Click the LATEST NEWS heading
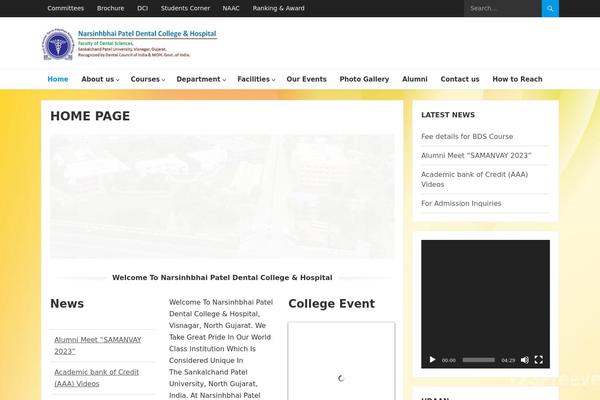Viewport: 600px width, 400px height. tap(448, 115)
